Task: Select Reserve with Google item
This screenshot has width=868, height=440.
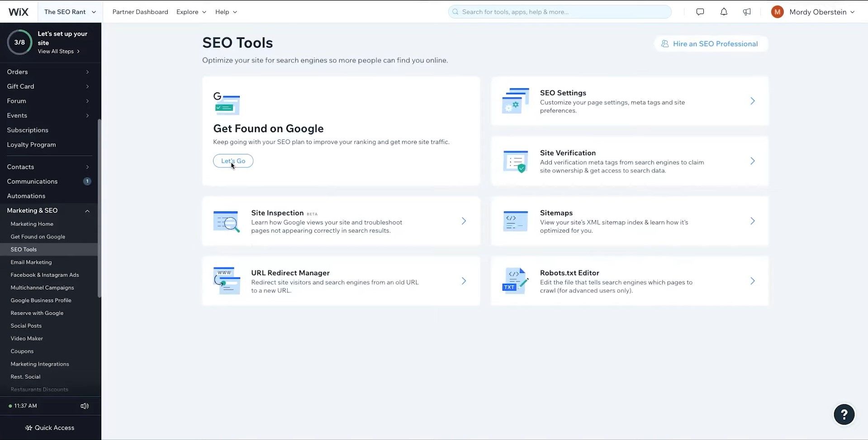Action: [37, 313]
